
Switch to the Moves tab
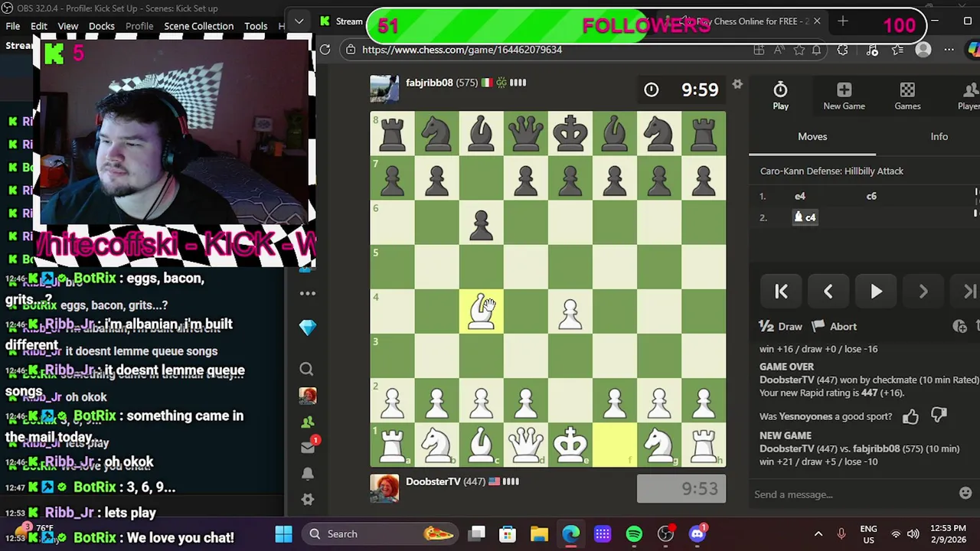(x=812, y=136)
